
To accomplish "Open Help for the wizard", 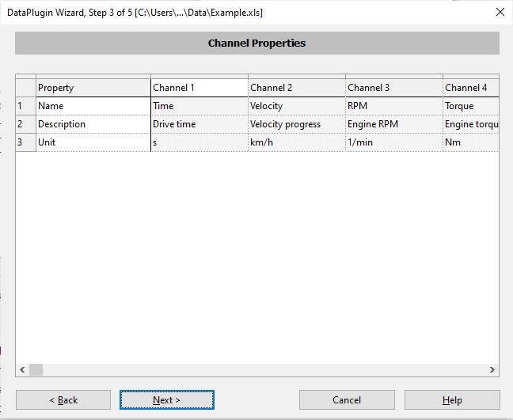I will click(452, 400).
